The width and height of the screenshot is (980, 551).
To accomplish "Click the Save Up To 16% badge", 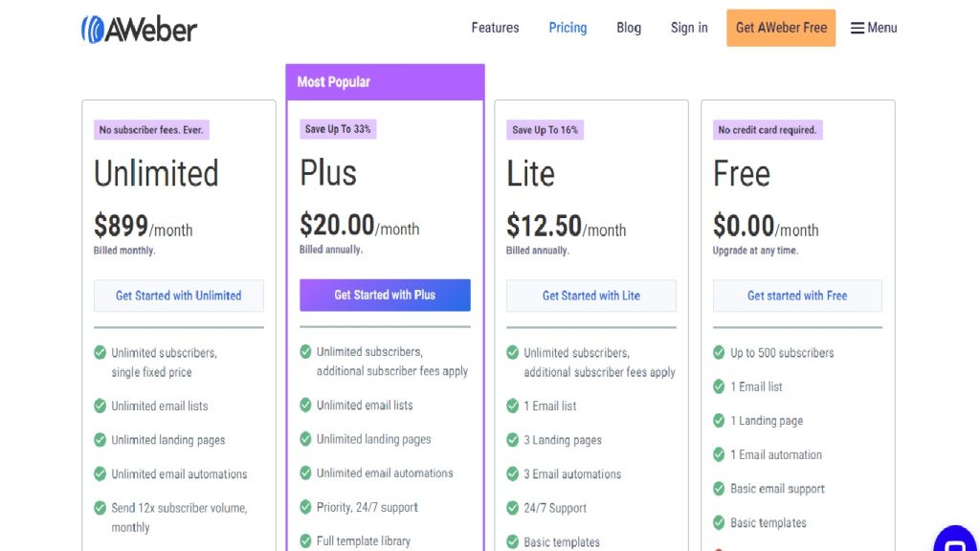I will click(x=545, y=130).
